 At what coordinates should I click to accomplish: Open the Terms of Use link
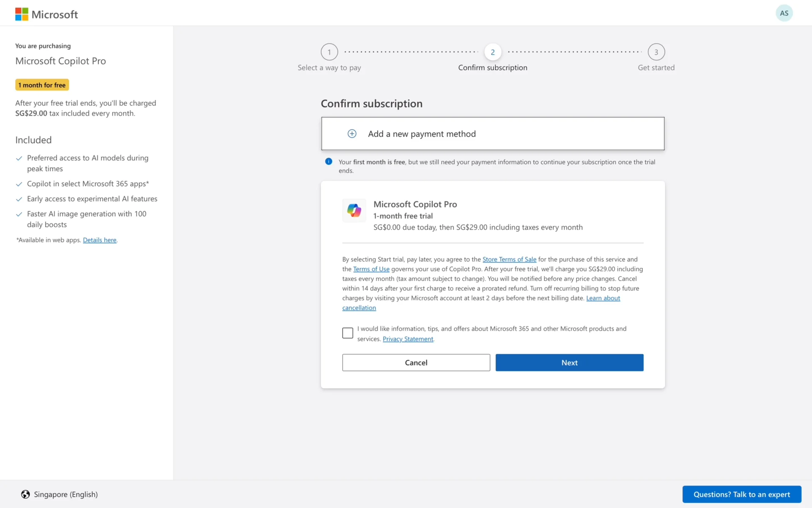click(x=371, y=269)
